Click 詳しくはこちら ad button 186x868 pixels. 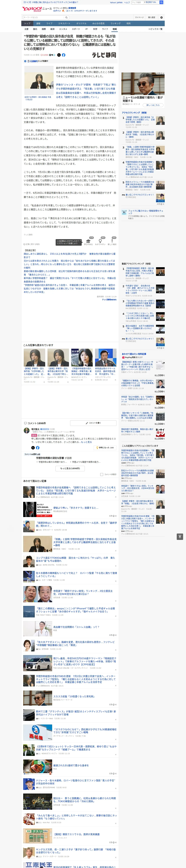pos(153,105)
